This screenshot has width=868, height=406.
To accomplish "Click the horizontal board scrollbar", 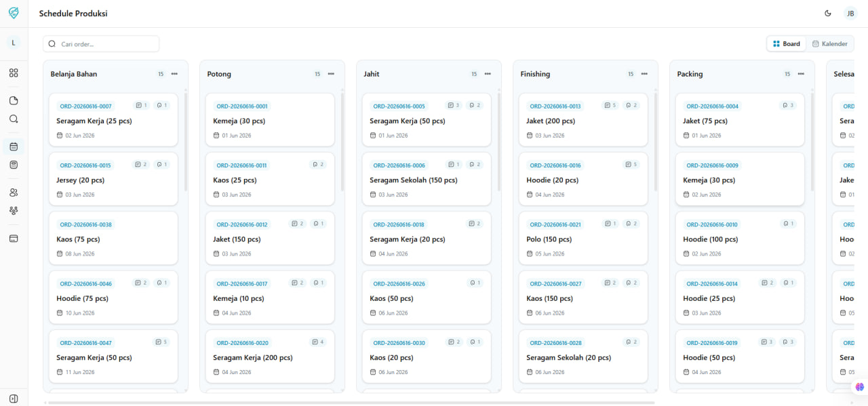I will pos(350,403).
